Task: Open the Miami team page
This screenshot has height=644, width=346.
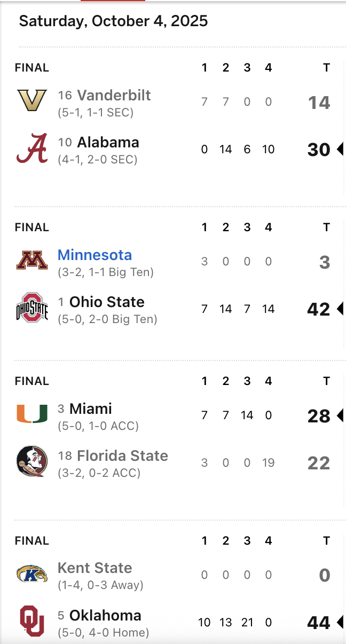Action: click(91, 409)
